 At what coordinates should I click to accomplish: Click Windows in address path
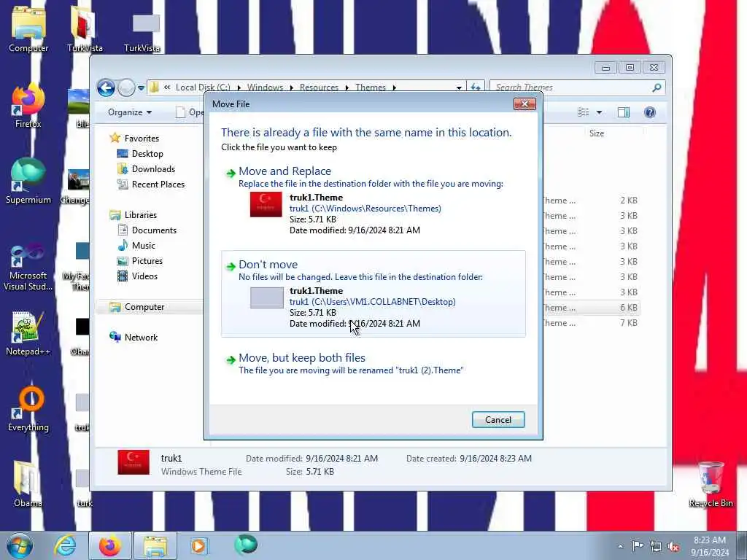[x=265, y=87]
